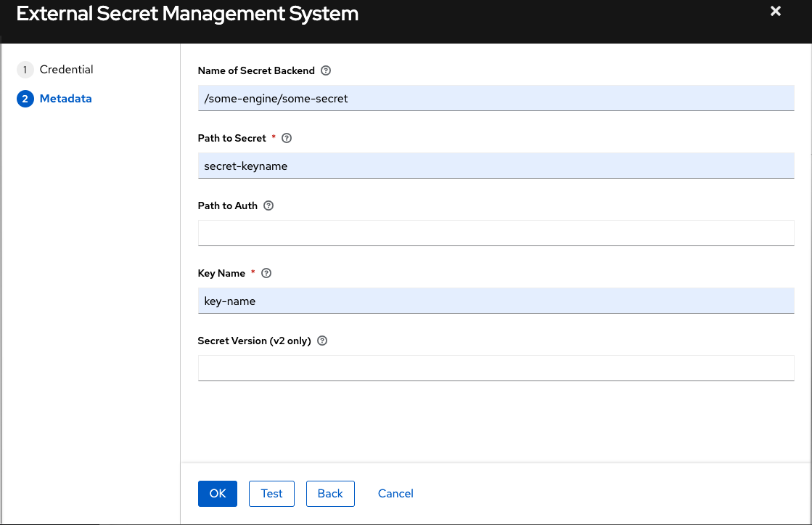This screenshot has height=525, width=812.
Task: Go to the Credential step
Action: pyautogui.click(x=66, y=70)
